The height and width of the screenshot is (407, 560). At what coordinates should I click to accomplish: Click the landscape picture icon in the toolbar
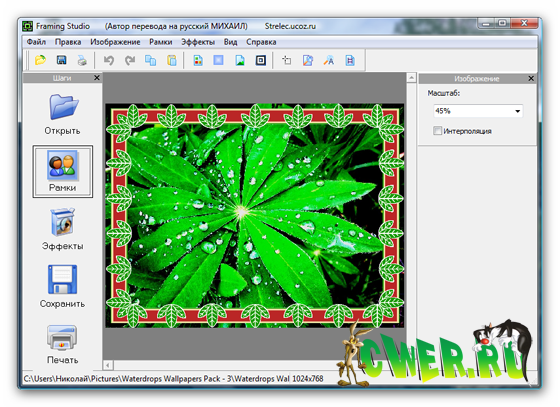tap(240, 60)
